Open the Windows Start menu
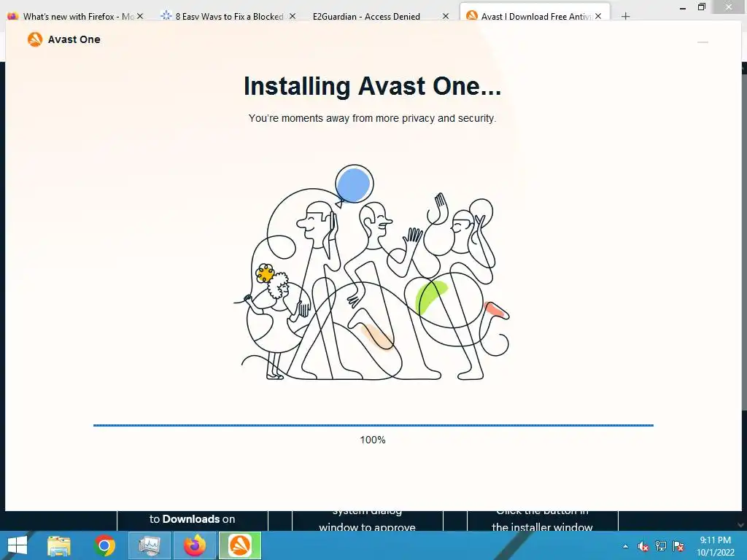Screen dimensions: 747x560 click(x=18, y=545)
